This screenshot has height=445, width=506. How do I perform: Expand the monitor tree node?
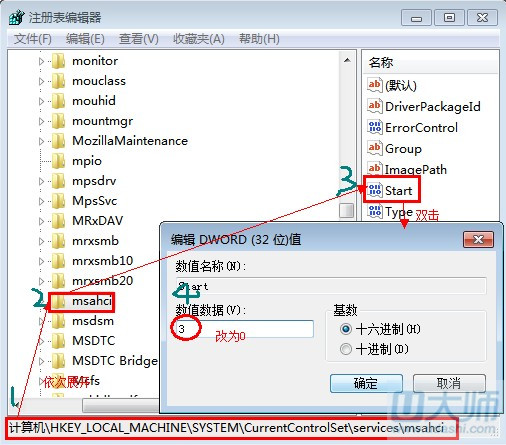pos(41,61)
